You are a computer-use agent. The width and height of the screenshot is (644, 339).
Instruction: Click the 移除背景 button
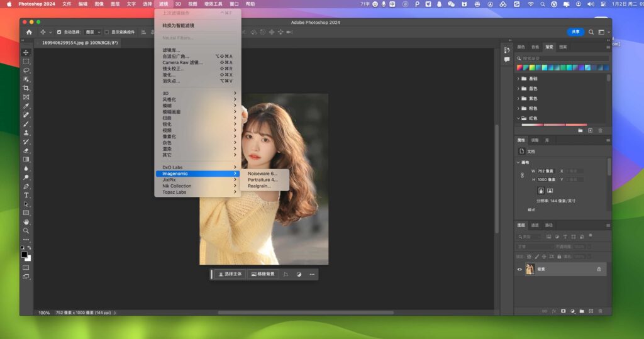263,274
